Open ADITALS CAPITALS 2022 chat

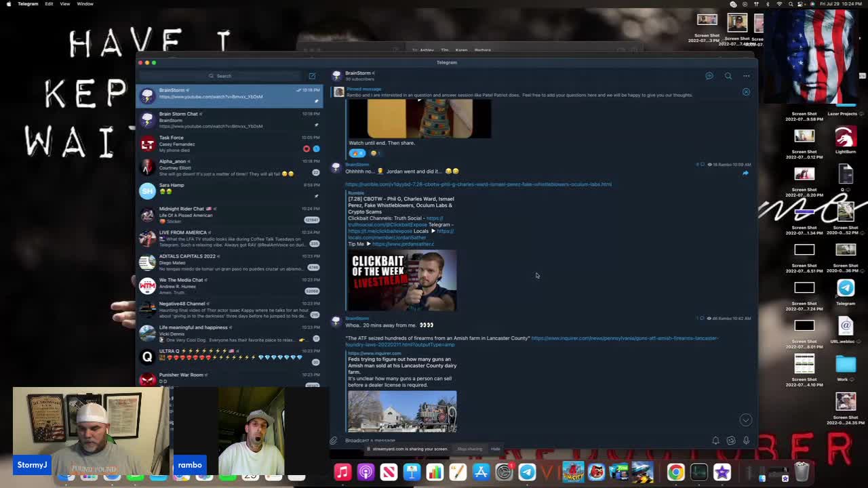(229, 262)
